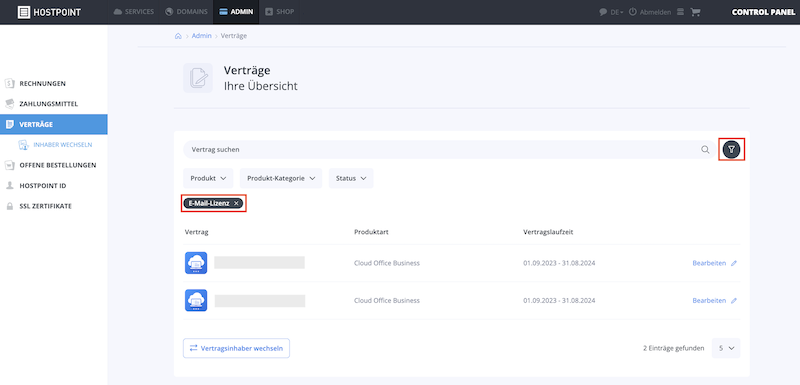Click the second row's Cloud Office icon
Image resolution: width=800 pixels, height=385 pixels.
(x=196, y=300)
